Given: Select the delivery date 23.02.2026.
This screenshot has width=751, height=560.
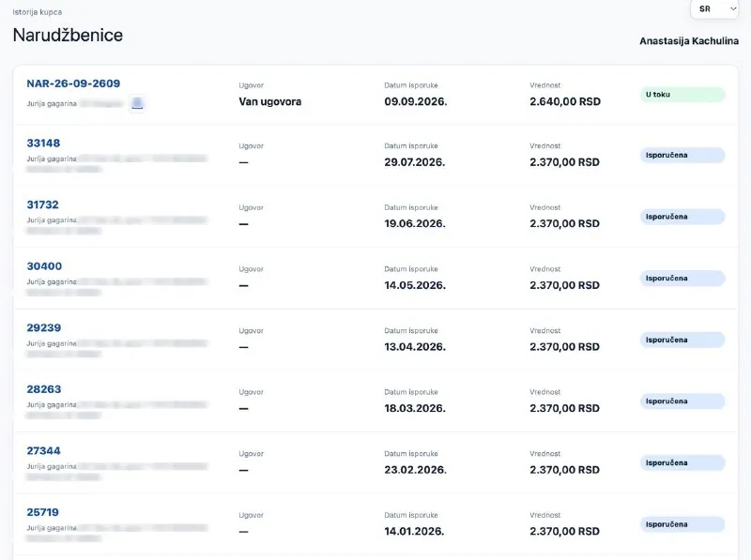Looking at the screenshot, I should (415, 470).
